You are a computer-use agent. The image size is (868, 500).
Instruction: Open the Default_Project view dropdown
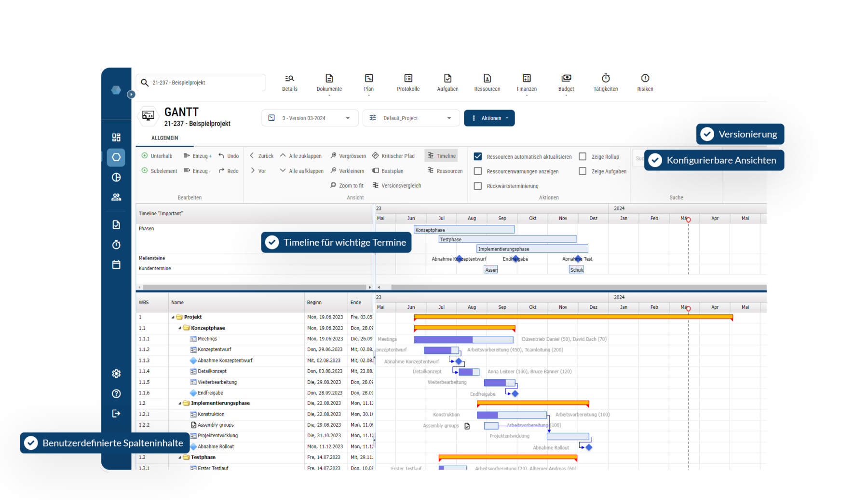pos(411,118)
